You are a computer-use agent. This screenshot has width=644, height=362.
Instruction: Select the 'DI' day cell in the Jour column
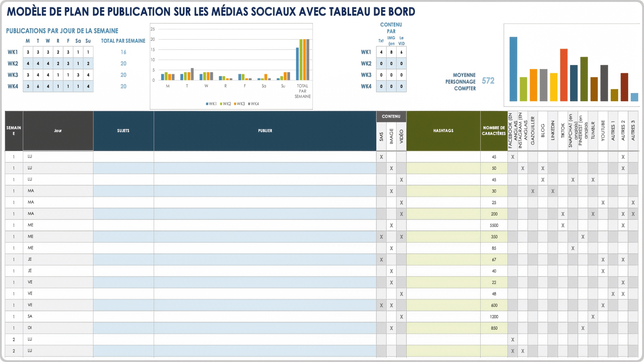[58, 328]
